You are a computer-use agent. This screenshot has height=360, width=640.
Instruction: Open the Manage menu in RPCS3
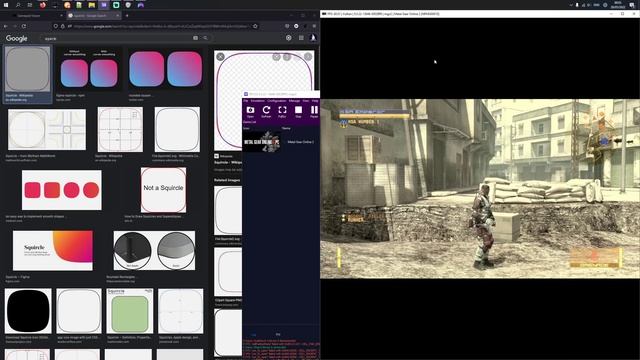click(294, 101)
